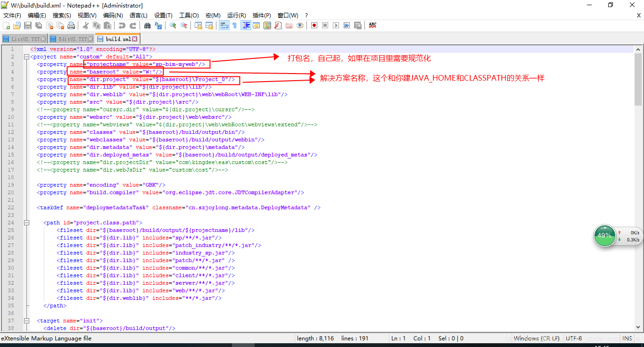Toggle indent guide toolbar button

246,25
